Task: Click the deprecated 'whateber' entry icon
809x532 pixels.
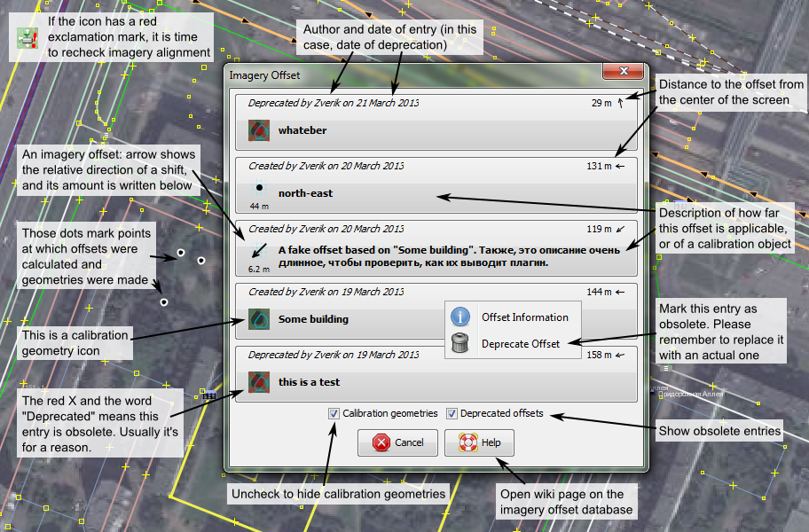Action: click(259, 130)
